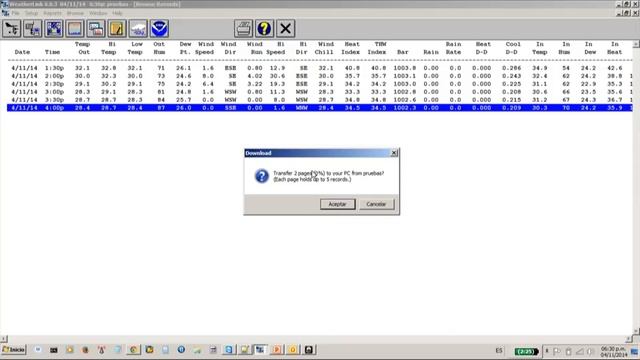Open the Window menu
The width and height of the screenshot is (640, 360).
click(x=98, y=13)
